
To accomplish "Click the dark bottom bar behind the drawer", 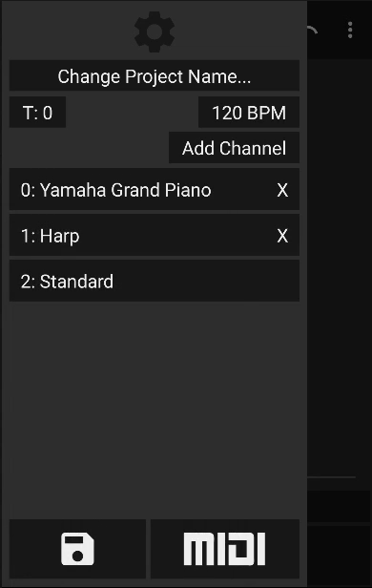I will [340, 506].
